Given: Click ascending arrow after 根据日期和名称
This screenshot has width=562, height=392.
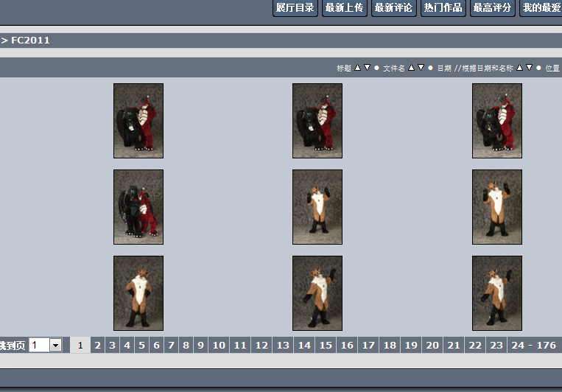Looking at the screenshot, I should coord(520,68).
